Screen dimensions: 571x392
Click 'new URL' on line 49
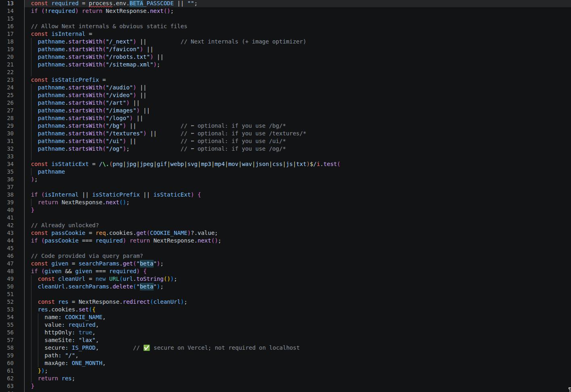pyautogui.click(x=107, y=279)
